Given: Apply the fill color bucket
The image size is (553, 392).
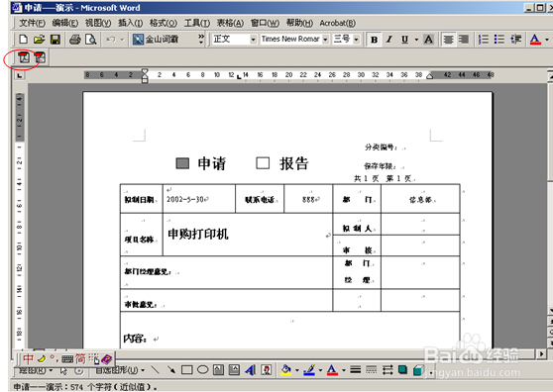Looking at the screenshot, I should click(286, 370).
